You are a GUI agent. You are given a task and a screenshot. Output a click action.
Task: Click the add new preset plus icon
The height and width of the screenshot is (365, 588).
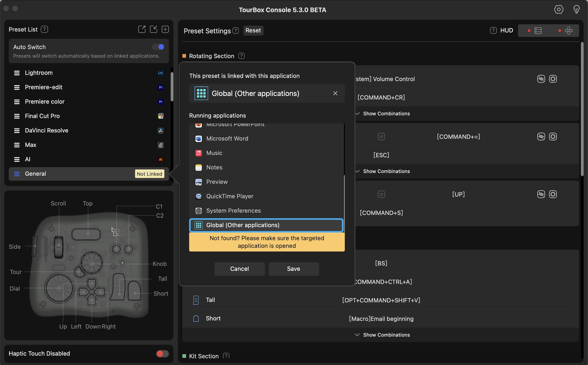pyautogui.click(x=165, y=29)
